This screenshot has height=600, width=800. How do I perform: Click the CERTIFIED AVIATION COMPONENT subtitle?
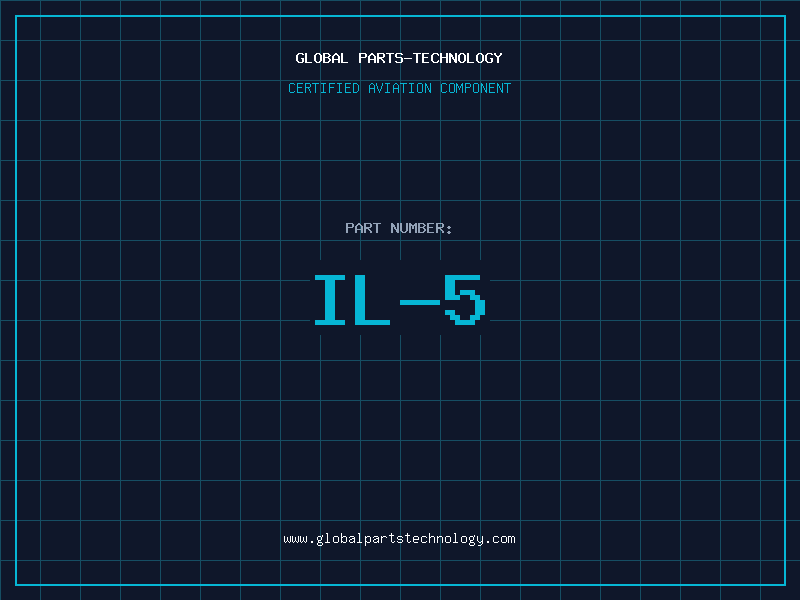pos(399,88)
